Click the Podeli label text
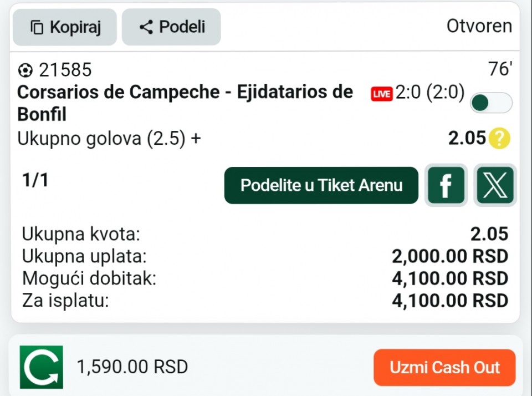The image size is (532, 396). [x=182, y=27]
